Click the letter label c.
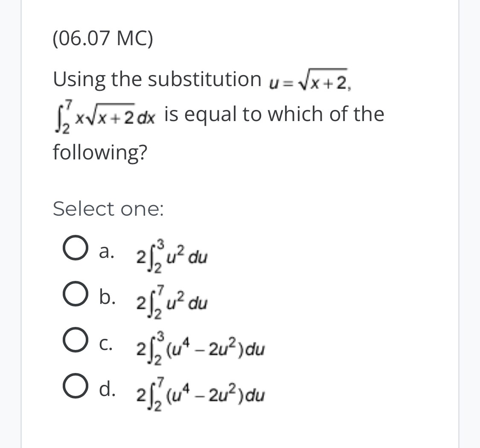 click(x=105, y=341)
